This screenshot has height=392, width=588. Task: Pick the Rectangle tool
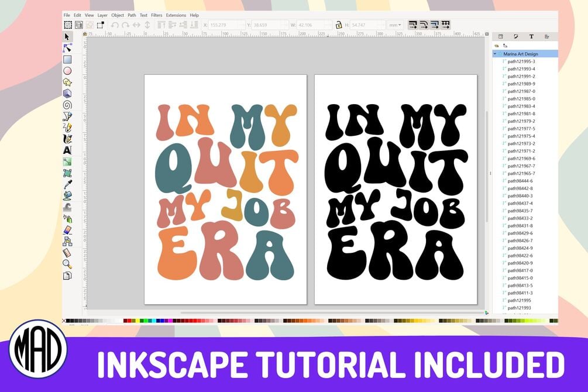[67, 59]
